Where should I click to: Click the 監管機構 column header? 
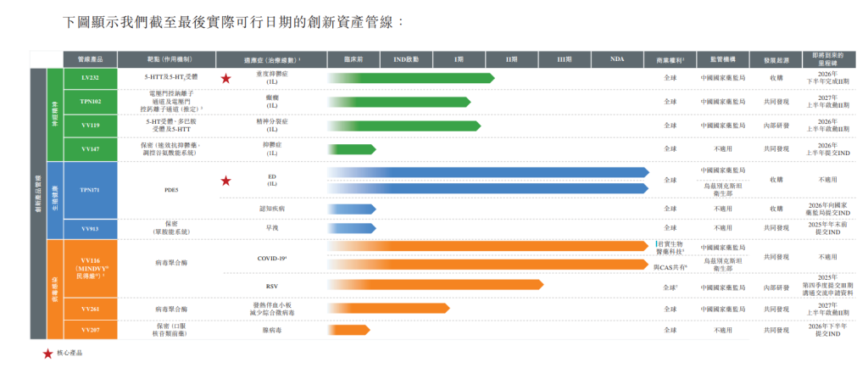[x=723, y=60]
